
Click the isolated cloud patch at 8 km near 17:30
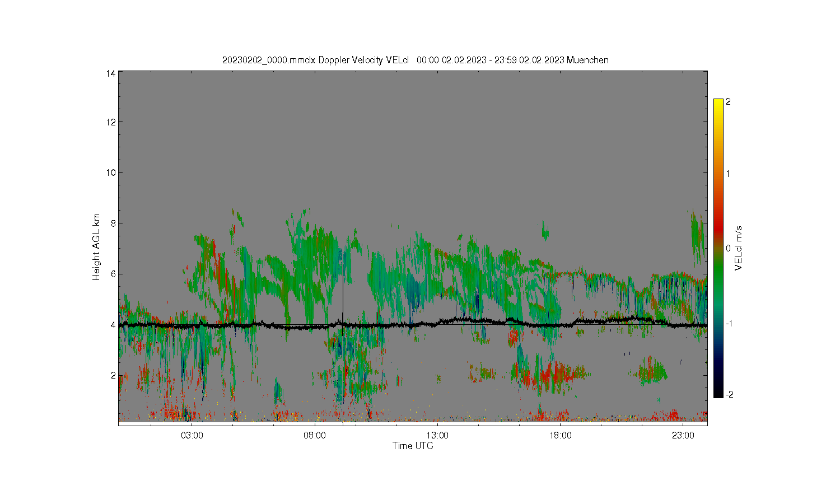tap(545, 230)
